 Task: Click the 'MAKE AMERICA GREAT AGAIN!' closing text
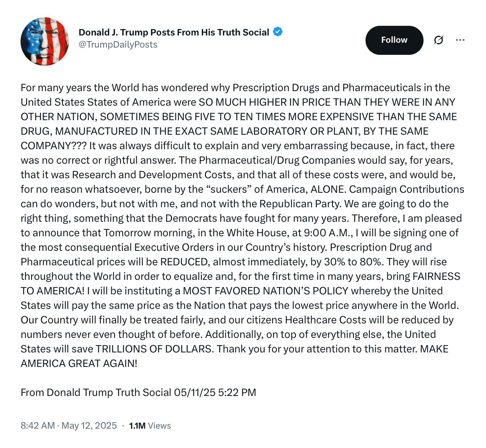tap(235, 356)
